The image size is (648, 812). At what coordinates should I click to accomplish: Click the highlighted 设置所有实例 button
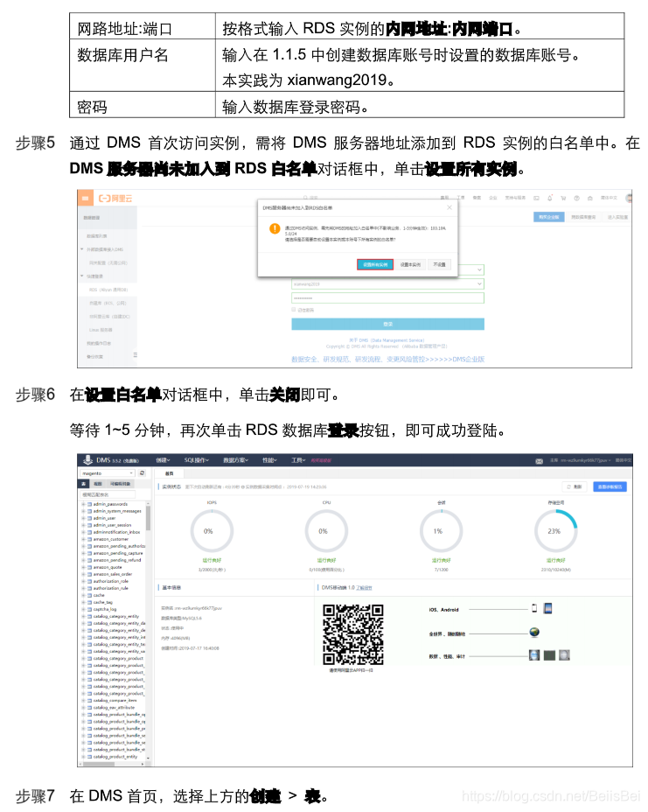coord(375,264)
